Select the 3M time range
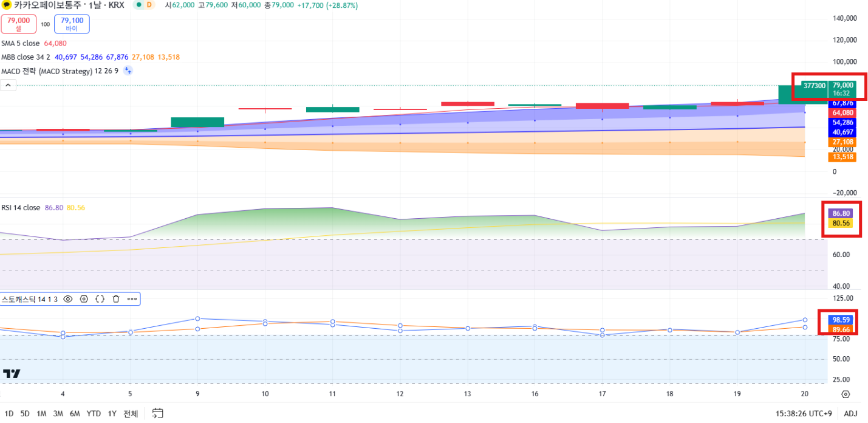 (x=58, y=414)
